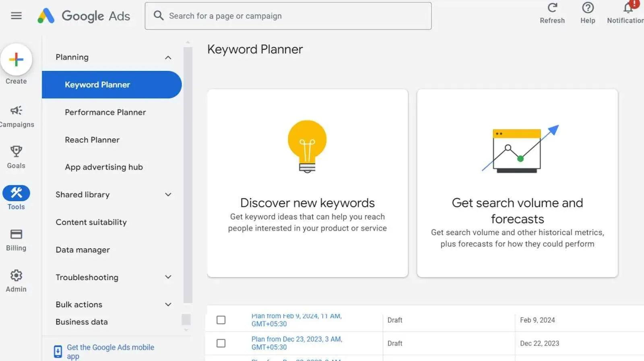Screen dimensions: 644x361
Task: Open the Tools wrench icon
Action: pyautogui.click(x=16, y=193)
